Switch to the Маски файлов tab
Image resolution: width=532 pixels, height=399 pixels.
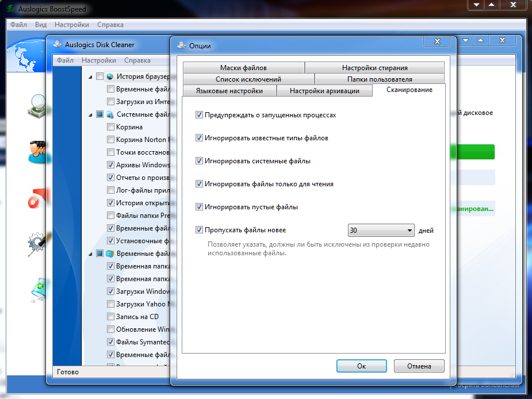click(x=244, y=67)
